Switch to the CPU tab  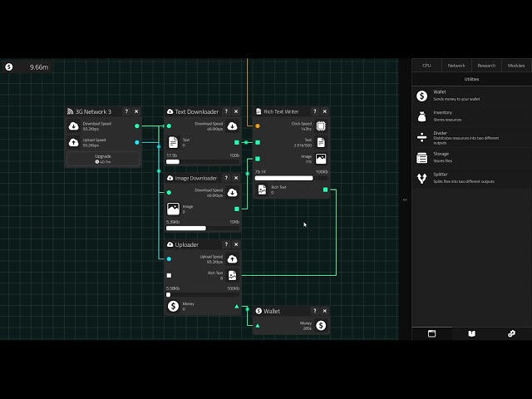[426, 66]
